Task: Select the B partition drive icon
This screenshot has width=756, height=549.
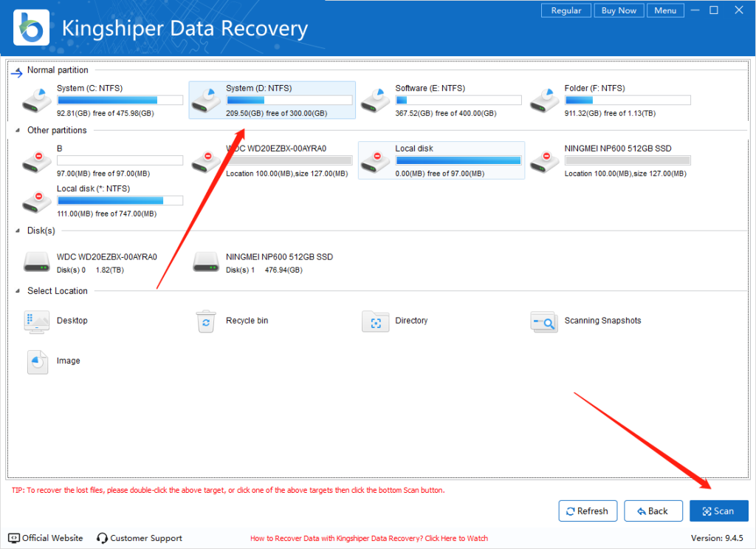Action: pyautogui.click(x=37, y=162)
